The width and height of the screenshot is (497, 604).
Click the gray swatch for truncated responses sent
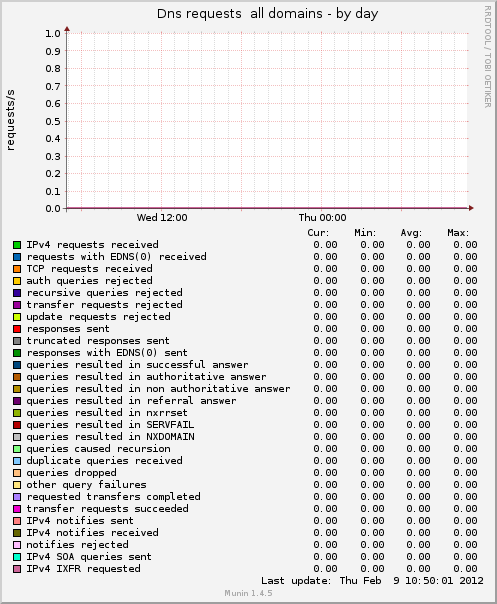(17, 341)
